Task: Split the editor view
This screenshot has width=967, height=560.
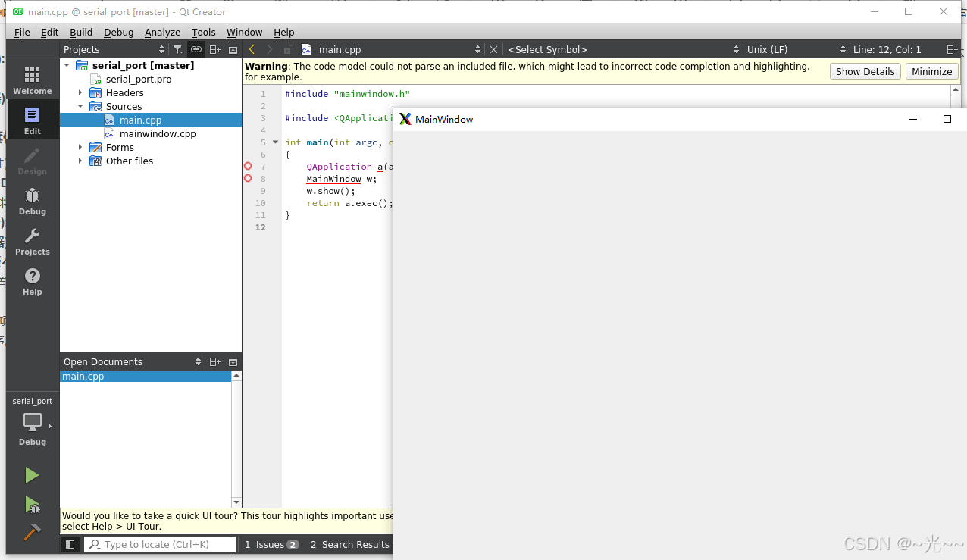Action: pyautogui.click(x=952, y=49)
